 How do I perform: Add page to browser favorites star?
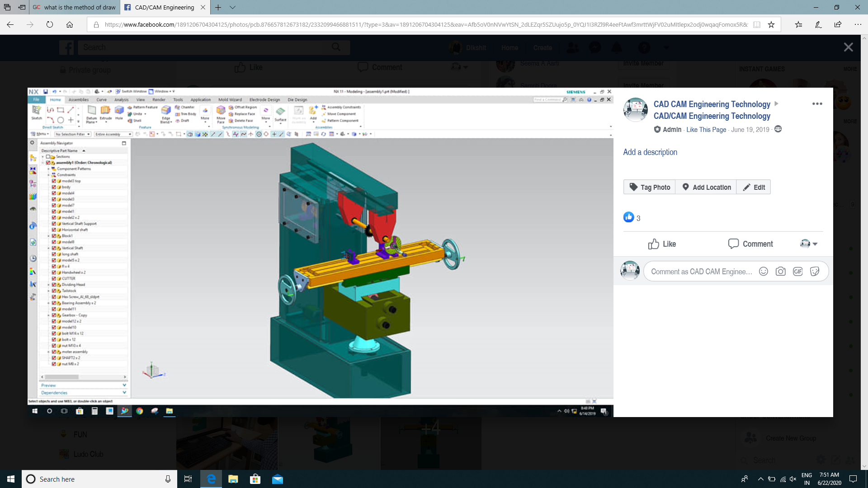pyautogui.click(x=771, y=25)
